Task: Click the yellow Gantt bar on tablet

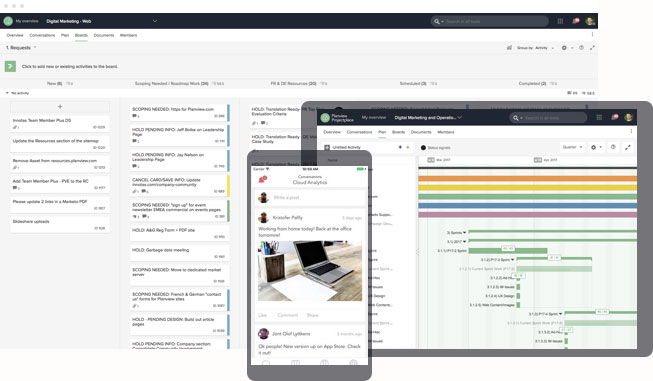Action: (528, 188)
